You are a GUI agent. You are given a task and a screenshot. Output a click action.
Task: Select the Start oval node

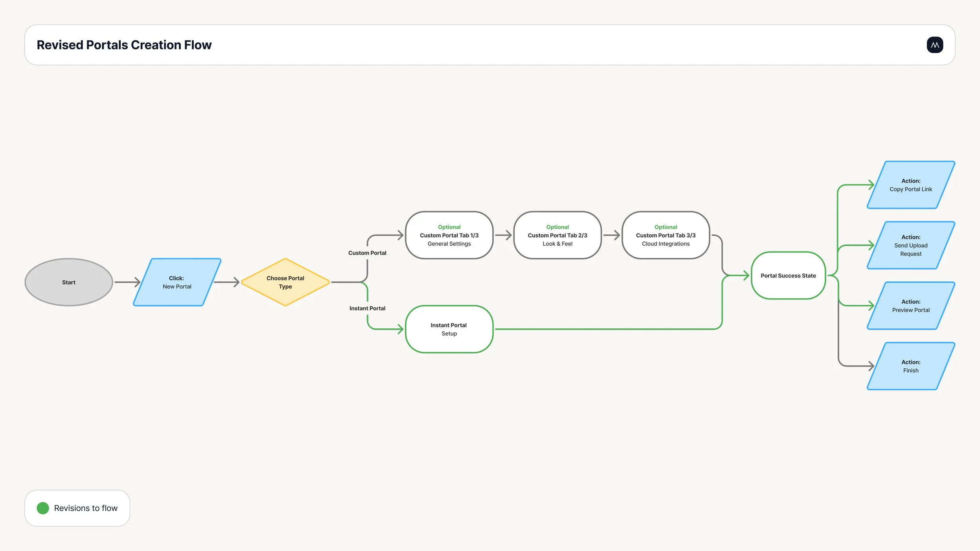(69, 282)
